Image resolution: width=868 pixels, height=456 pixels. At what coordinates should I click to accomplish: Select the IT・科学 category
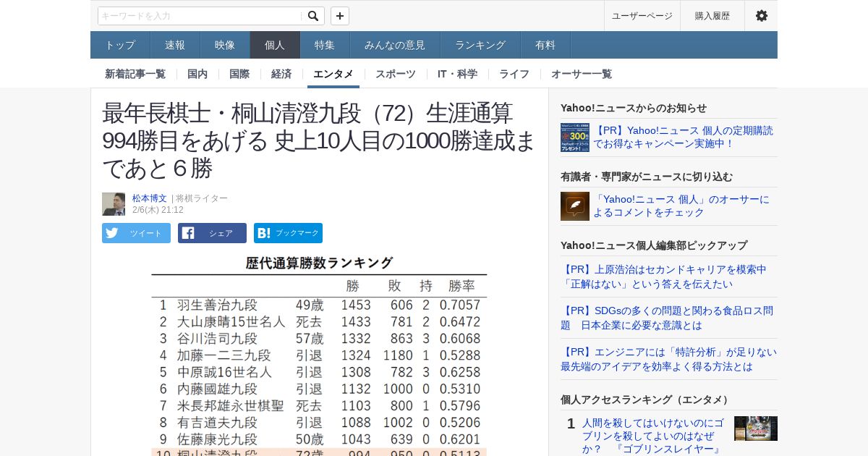tap(457, 74)
